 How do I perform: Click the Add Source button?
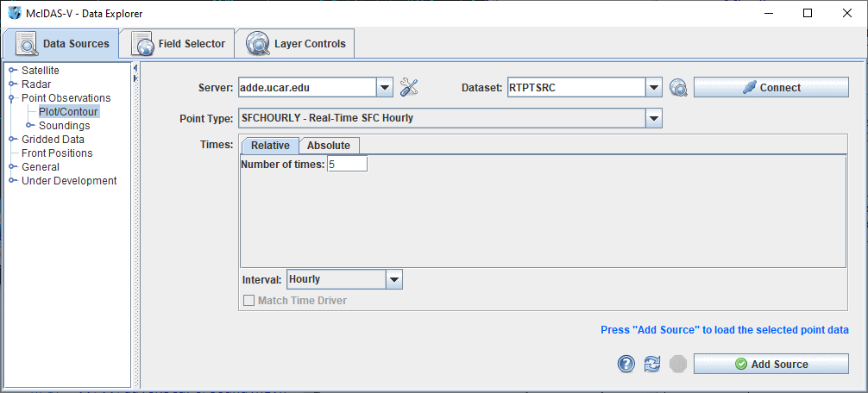(771, 365)
